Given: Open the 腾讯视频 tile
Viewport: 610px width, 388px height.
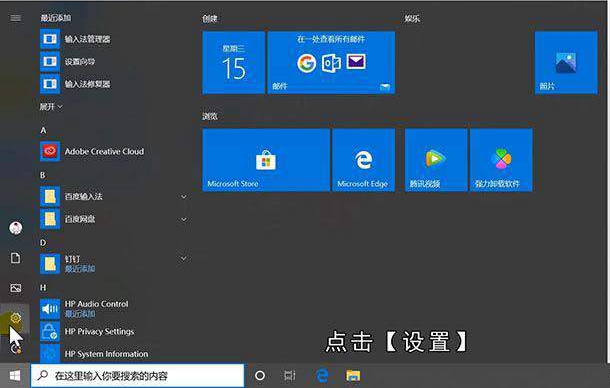Looking at the screenshot, I should (436, 160).
